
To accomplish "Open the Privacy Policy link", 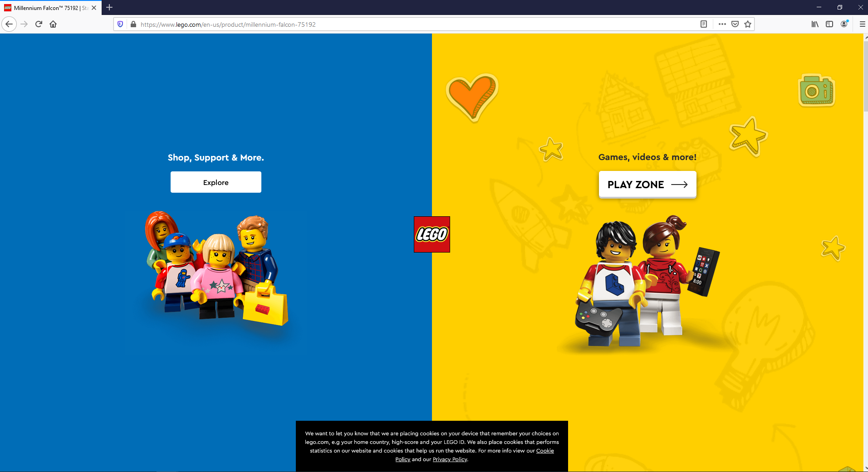I will coord(449,459).
